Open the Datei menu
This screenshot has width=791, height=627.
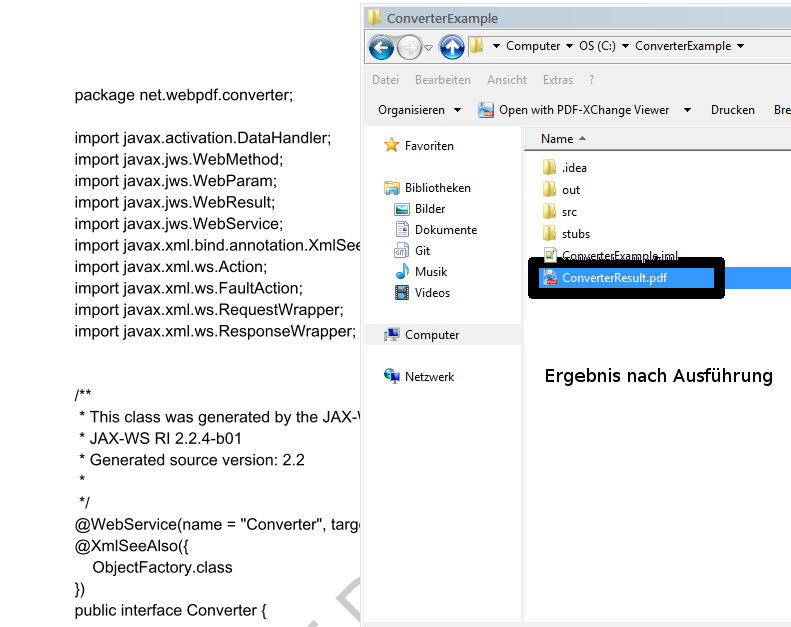385,80
